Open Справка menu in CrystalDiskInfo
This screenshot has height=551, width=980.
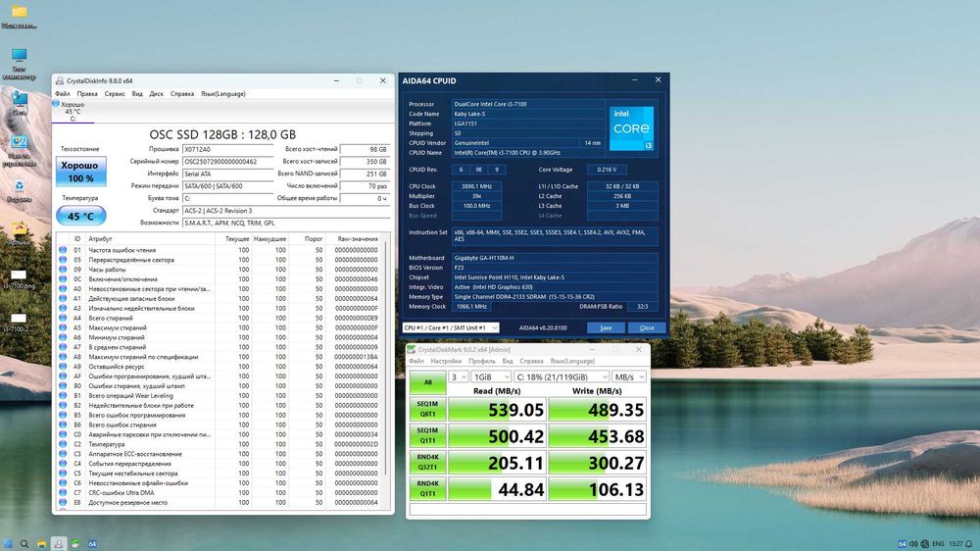[x=182, y=94]
